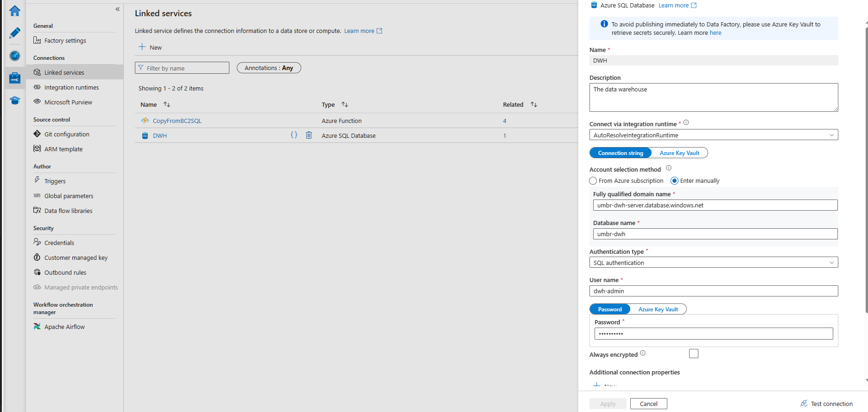This screenshot has height=412, width=868.
Task: Open the Annotations filter
Action: (x=269, y=68)
